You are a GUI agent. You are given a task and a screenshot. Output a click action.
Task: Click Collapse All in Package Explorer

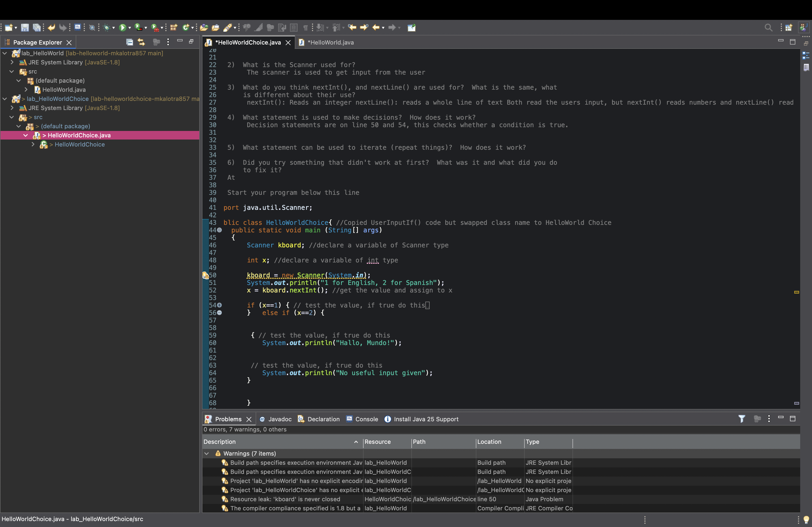(x=130, y=42)
